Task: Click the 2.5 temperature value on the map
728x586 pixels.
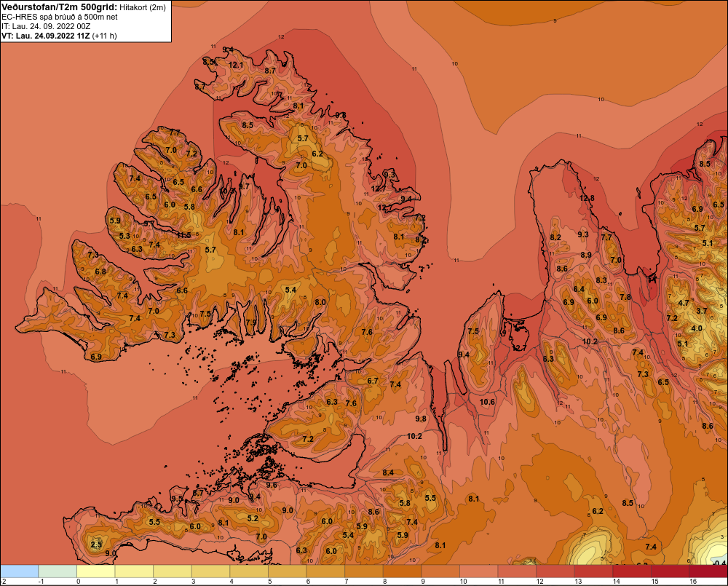Action: pos(96,545)
